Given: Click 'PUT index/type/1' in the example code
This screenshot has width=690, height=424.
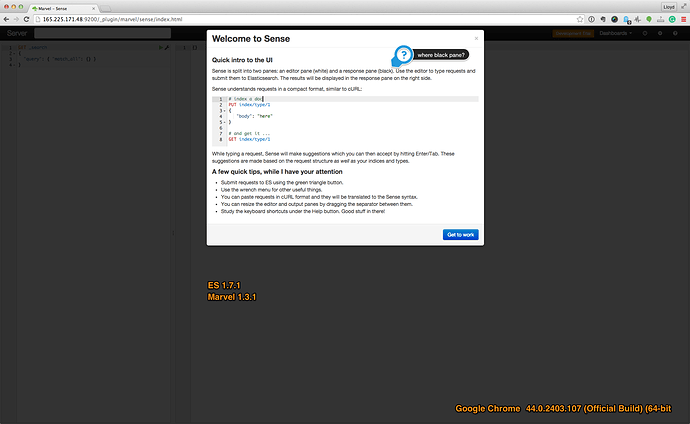Looking at the screenshot, I should click(249, 105).
